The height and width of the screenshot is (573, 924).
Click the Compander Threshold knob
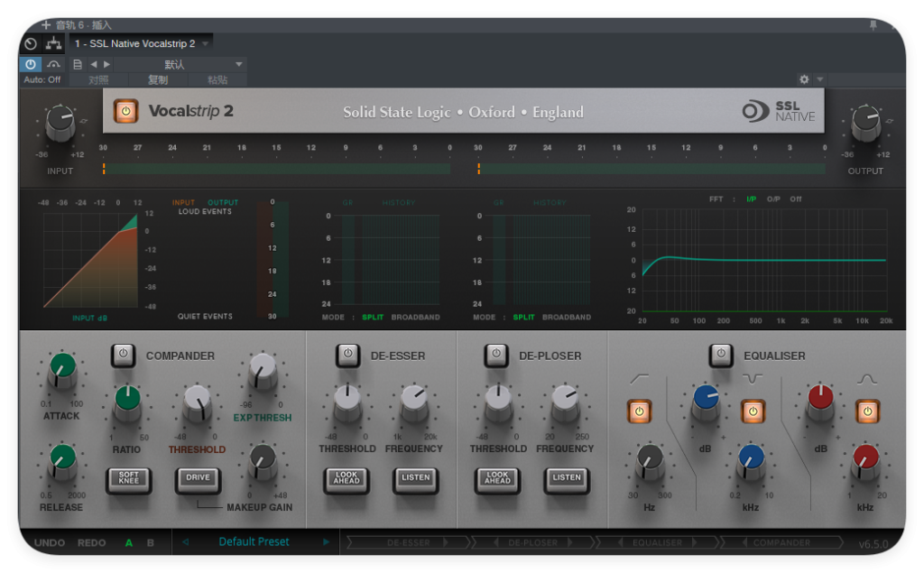[197, 402]
